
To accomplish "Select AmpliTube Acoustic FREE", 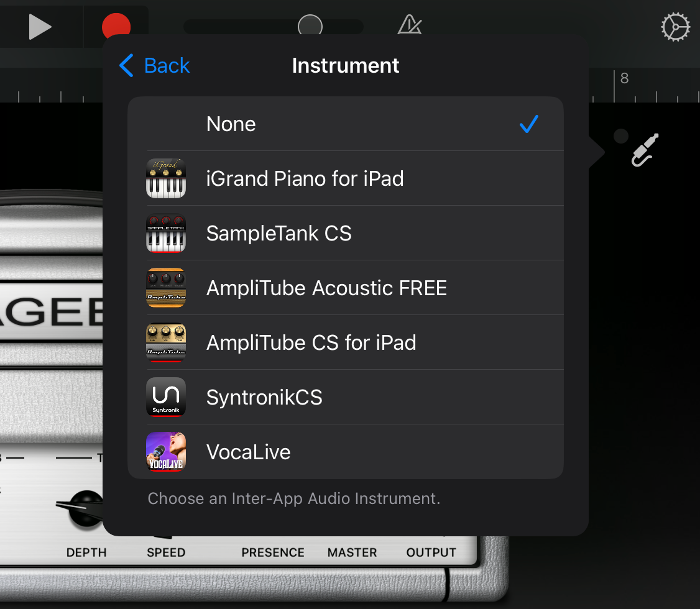I will click(x=346, y=288).
